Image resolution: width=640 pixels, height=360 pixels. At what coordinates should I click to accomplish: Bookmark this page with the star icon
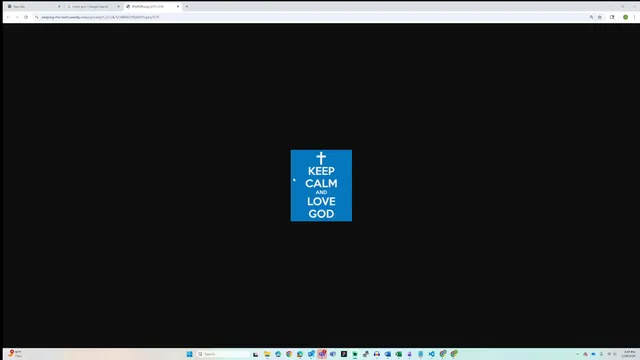coord(600,17)
